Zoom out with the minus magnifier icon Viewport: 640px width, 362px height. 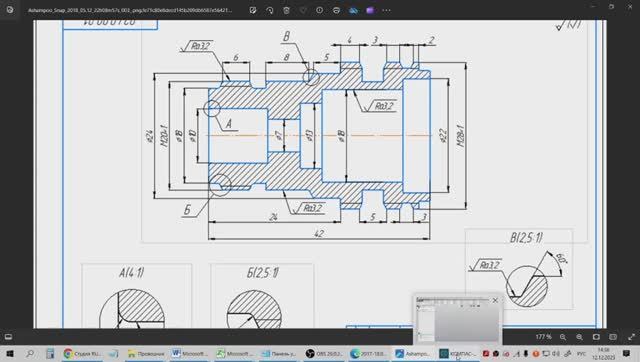tap(563, 337)
